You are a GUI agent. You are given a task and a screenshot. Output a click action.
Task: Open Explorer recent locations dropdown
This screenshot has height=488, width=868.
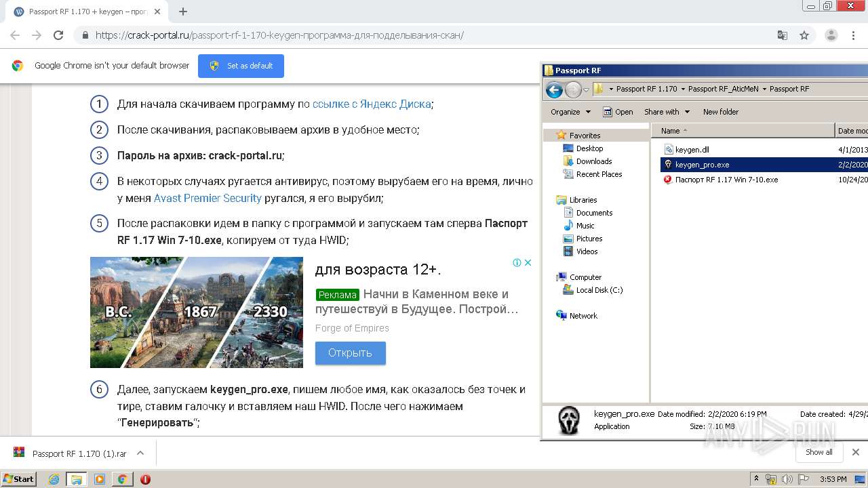pyautogui.click(x=586, y=89)
